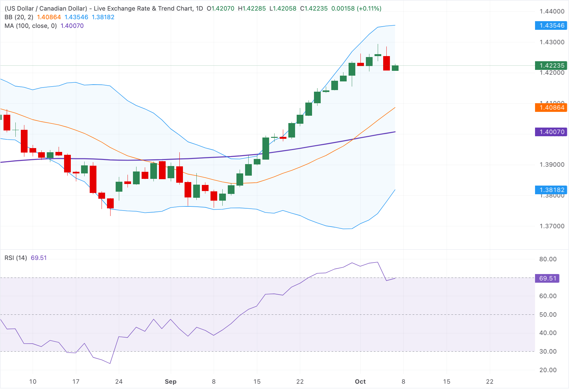Click the 69.51 RSI value axis label

[x=547, y=278]
